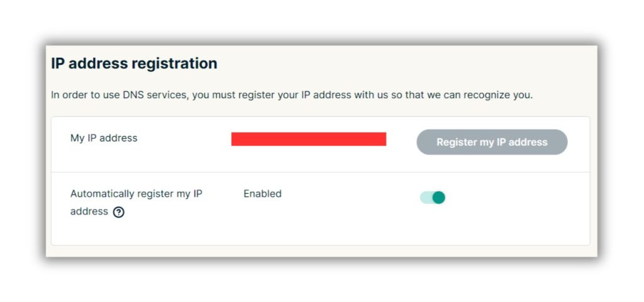This screenshot has width=644, height=302.
Task: Click the IP address registration heading
Action: (x=134, y=64)
